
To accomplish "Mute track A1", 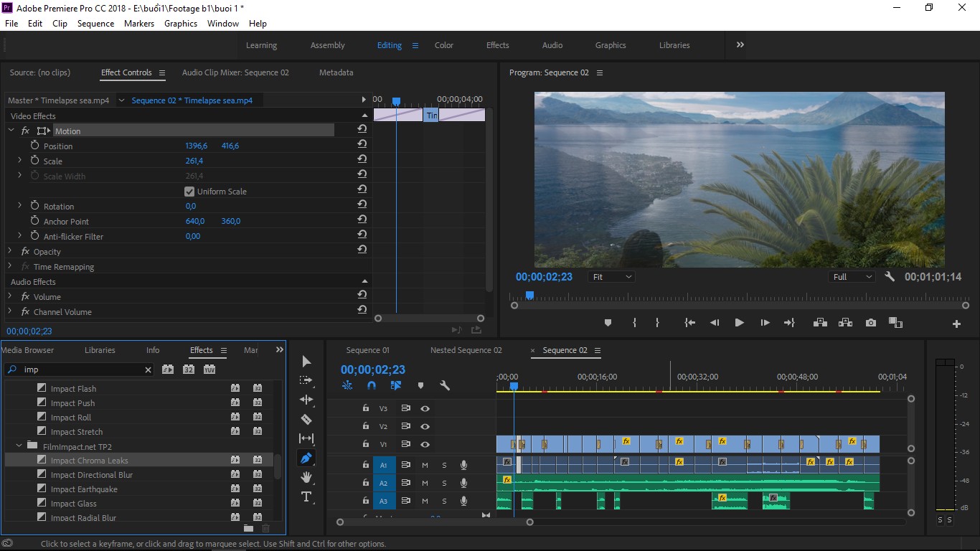I will 425,465.
